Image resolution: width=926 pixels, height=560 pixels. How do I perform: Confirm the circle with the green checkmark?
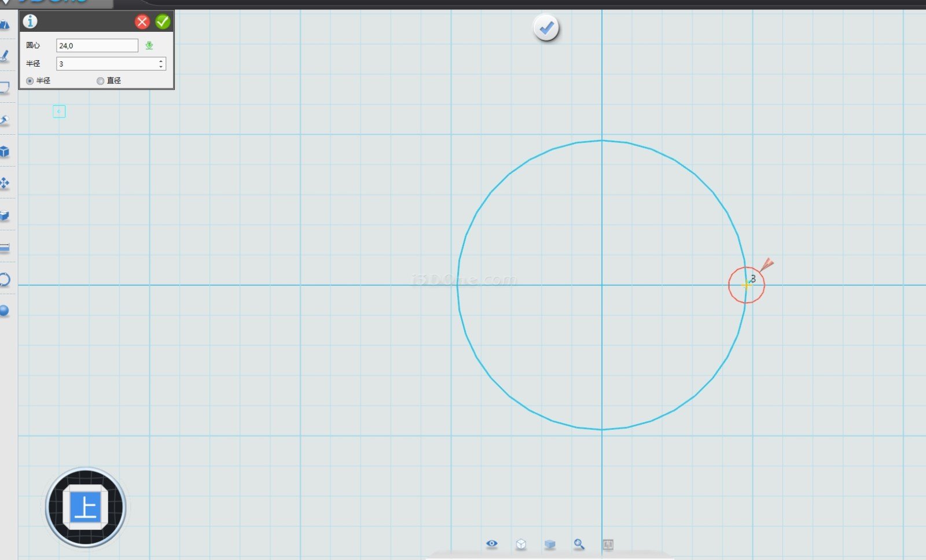tap(163, 22)
